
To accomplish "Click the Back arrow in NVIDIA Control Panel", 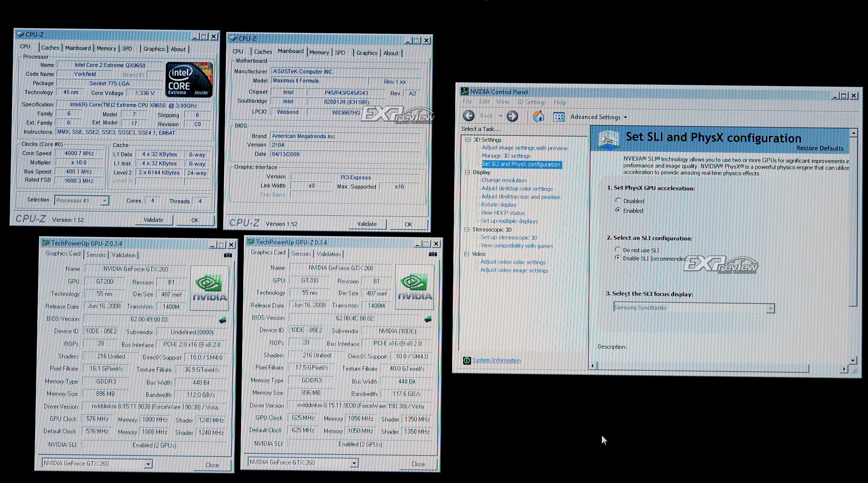I will pyautogui.click(x=468, y=116).
